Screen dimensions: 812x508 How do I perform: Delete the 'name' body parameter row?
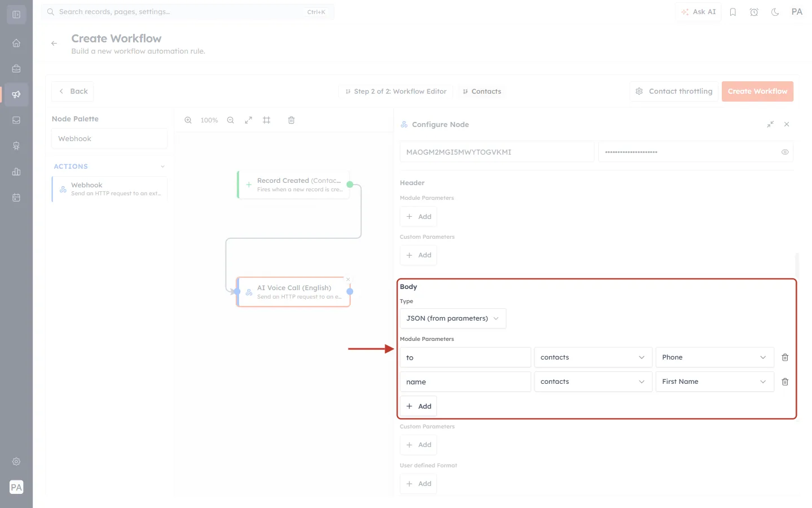pos(785,382)
